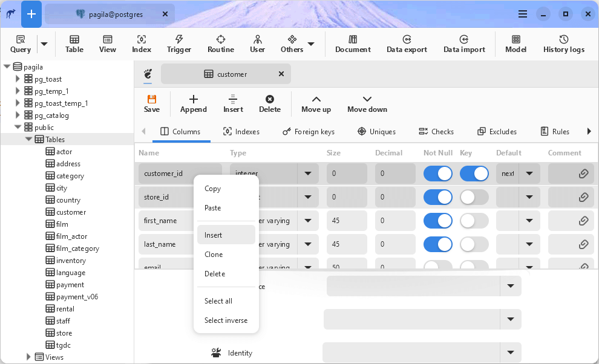Move selected column down

(367, 103)
